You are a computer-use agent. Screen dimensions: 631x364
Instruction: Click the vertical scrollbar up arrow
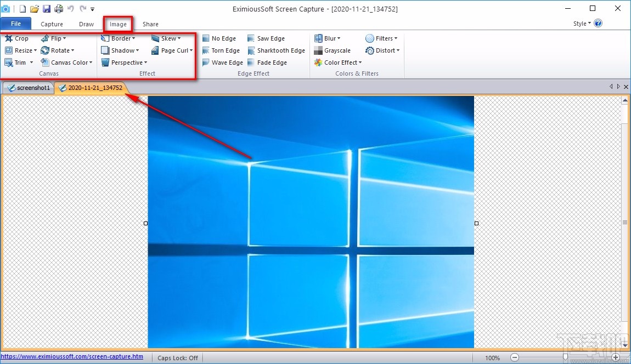point(625,100)
